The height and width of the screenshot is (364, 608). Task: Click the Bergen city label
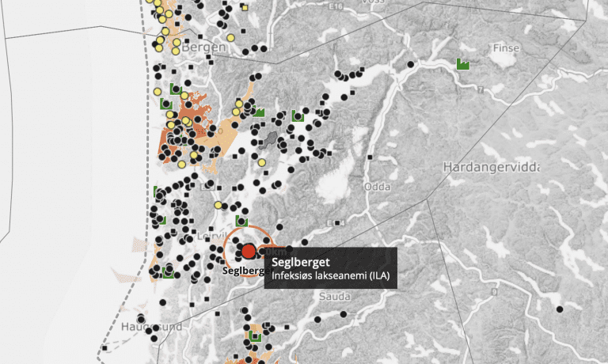coord(203,47)
